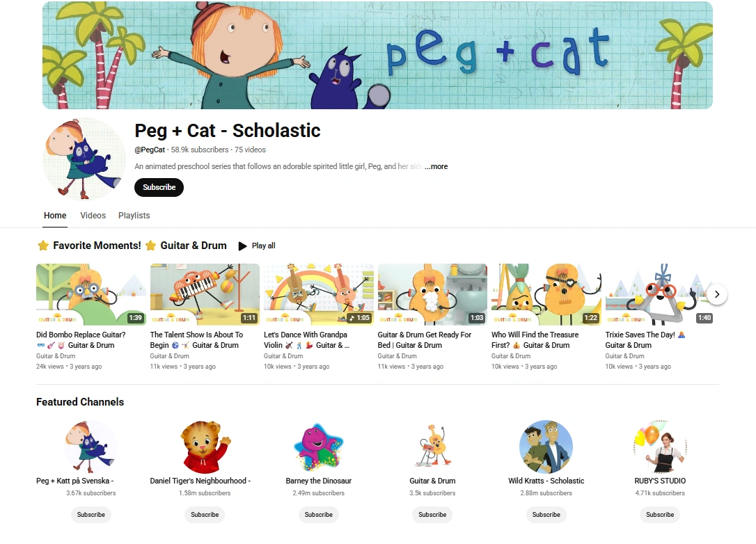Open the Daniel Tiger's Neighbourhood channel icon
This screenshot has width=756, height=544.
(x=204, y=447)
